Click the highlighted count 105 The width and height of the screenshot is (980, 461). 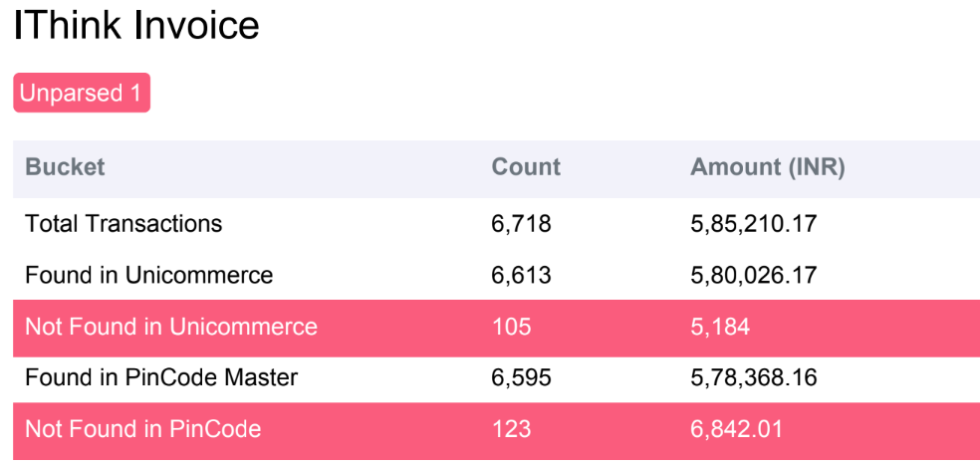tap(511, 326)
